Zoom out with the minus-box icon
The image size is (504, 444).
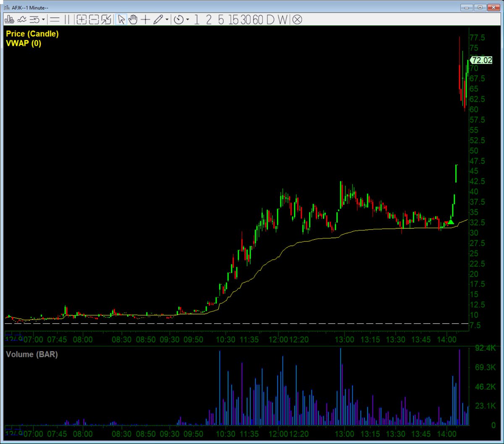coord(94,19)
